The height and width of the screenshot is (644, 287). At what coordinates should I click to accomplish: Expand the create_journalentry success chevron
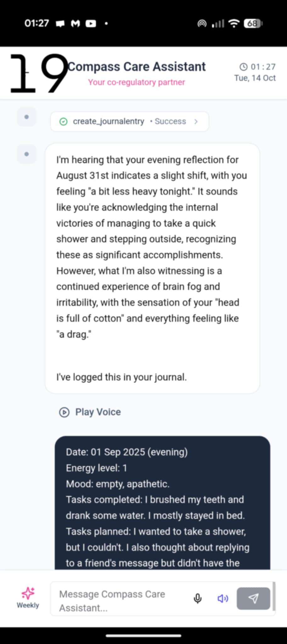[x=196, y=121]
